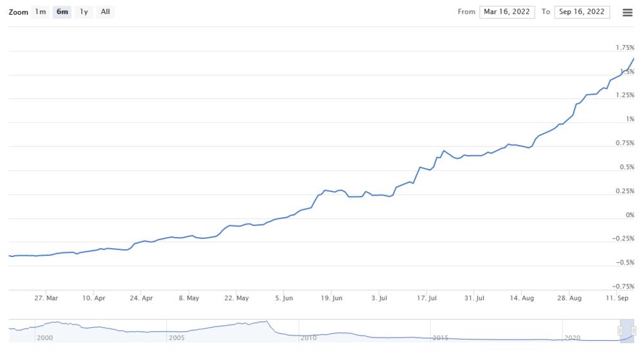Select the 6m zoom range
This screenshot has width=644, height=353.
click(x=62, y=12)
